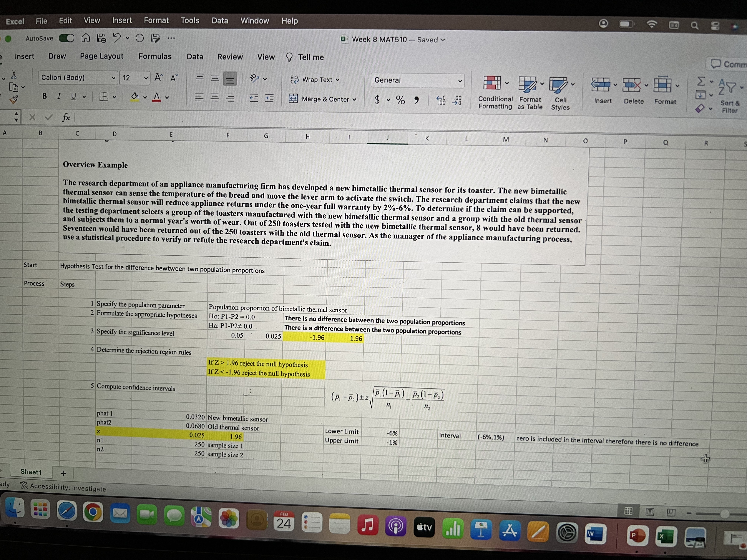Apply Bold formatting

pos(45,96)
